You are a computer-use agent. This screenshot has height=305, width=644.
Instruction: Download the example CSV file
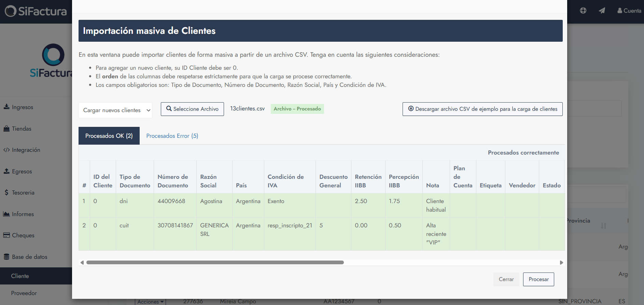point(482,109)
